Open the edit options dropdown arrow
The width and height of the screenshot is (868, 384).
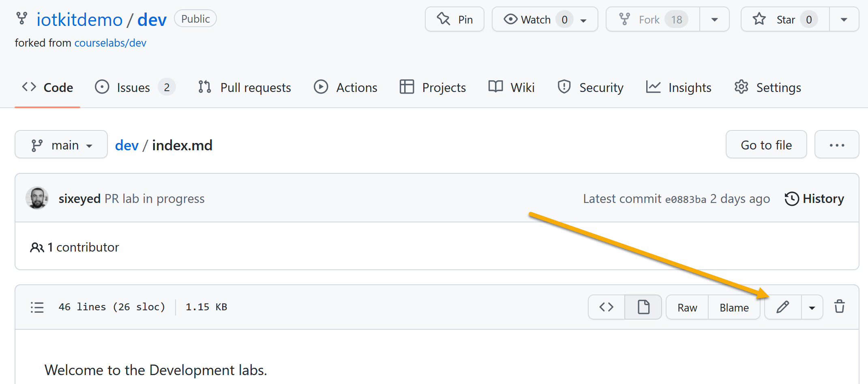click(x=812, y=307)
